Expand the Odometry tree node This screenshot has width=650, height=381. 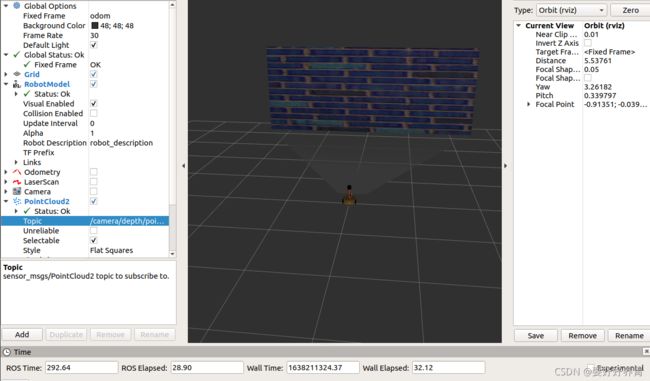click(6, 172)
